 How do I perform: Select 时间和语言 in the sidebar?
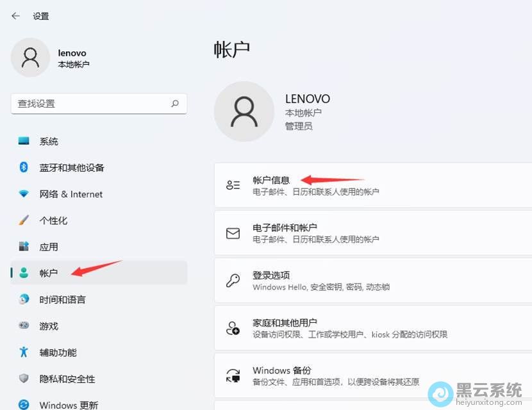point(62,299)
